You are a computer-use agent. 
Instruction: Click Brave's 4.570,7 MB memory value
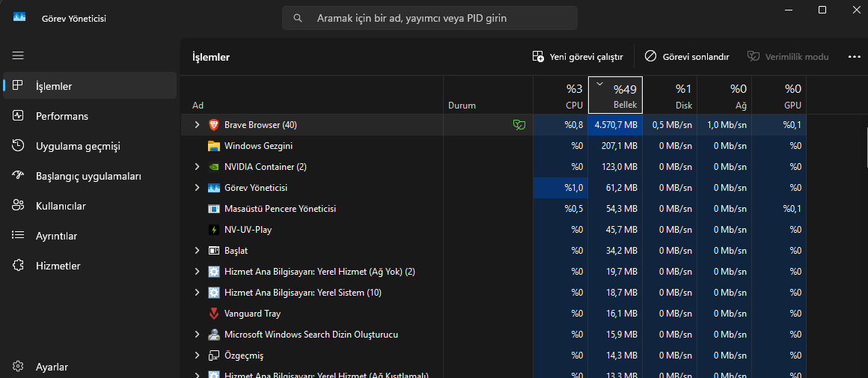(x=615, y=125)
